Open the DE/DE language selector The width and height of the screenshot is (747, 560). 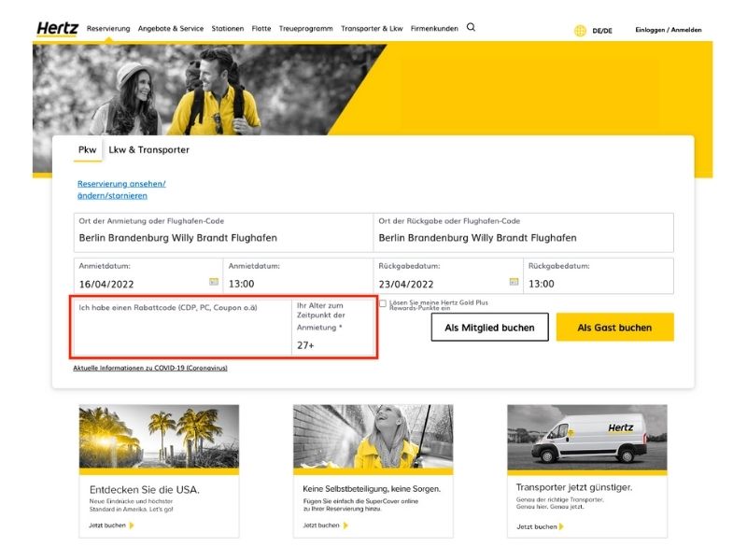pos(602,31)
